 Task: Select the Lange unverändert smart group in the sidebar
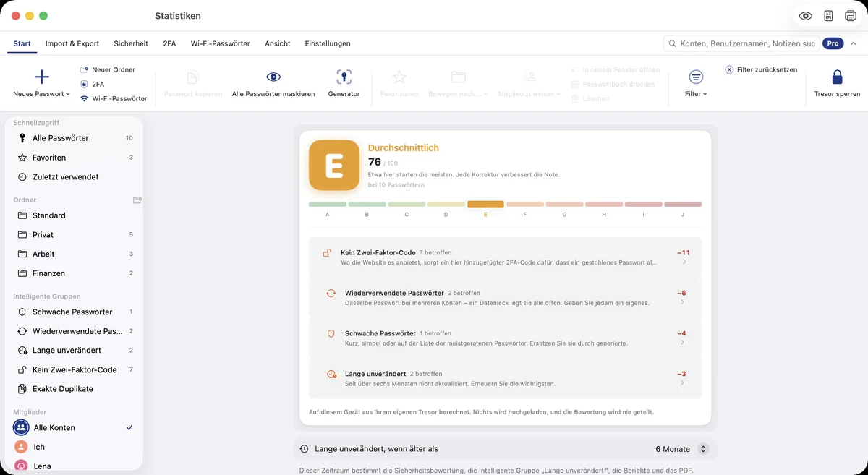click(75, 350)
